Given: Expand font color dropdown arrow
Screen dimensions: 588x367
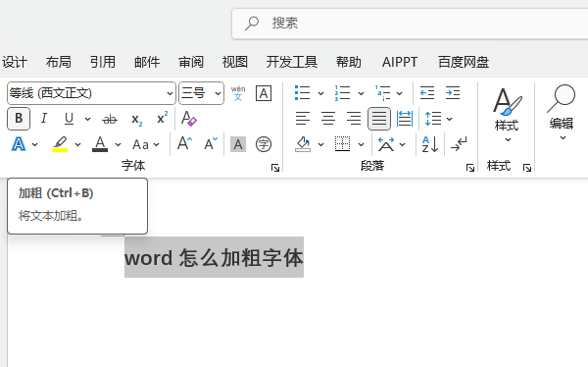Looking at the screenshot, I should click(x=119, y=144).
